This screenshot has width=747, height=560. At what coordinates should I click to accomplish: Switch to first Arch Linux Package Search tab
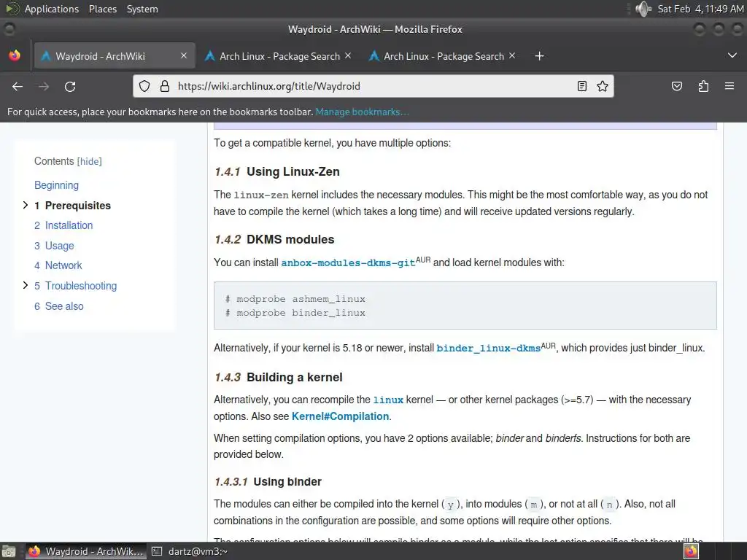tap(279, 56)
